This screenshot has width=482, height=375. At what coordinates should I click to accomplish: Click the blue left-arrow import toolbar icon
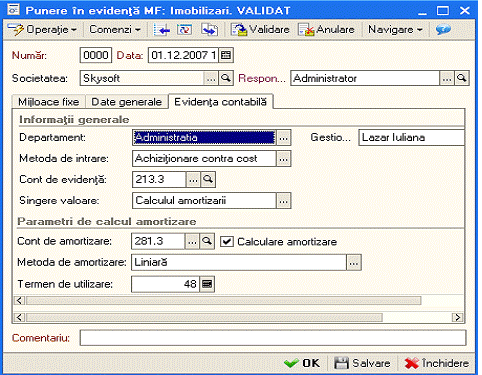[162, 30]
